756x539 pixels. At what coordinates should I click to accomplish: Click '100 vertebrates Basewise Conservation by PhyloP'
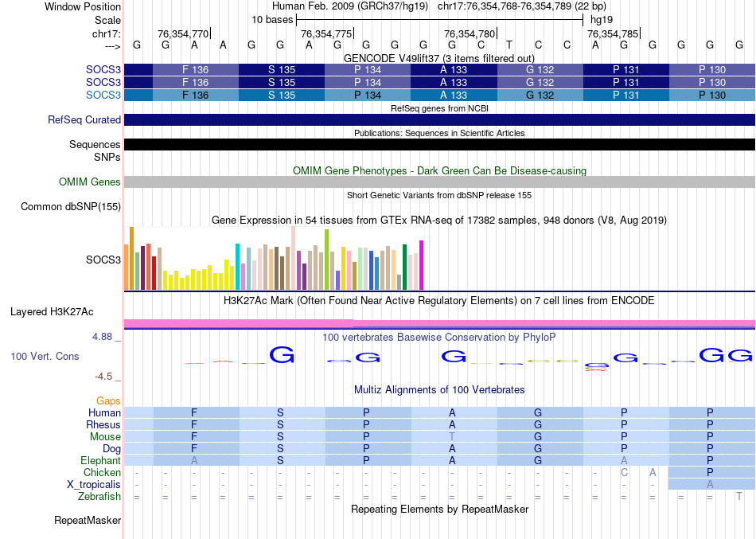point(439,338)
